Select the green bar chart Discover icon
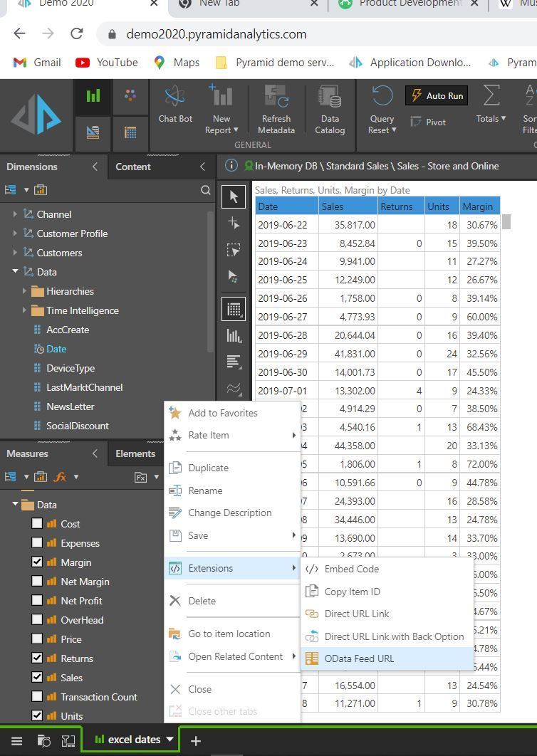Image resolution: width=537 pixels, height=756 pixels. click(x=93, y=95)
